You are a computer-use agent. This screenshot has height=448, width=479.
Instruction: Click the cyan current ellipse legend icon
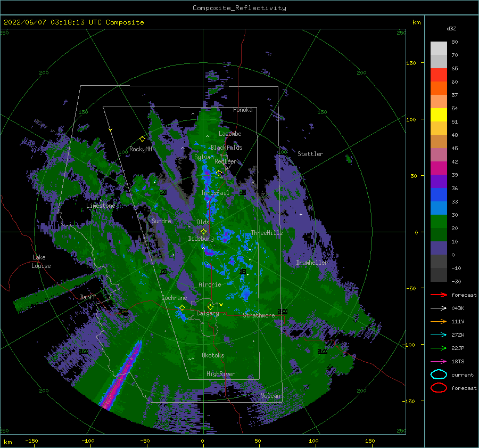pos(439,374)
